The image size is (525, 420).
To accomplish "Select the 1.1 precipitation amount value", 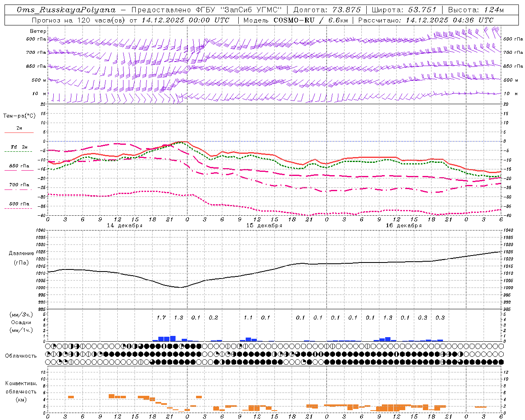I will (248, 317).
